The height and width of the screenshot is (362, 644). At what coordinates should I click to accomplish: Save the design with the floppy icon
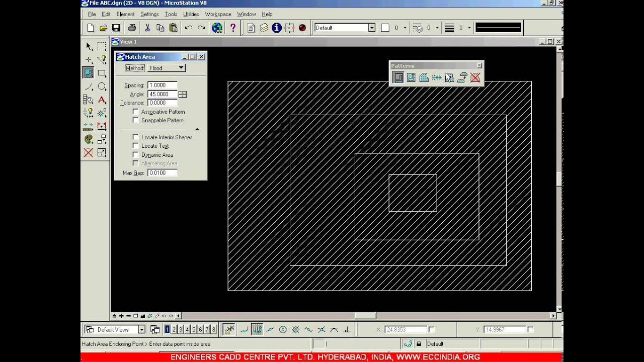[116, 28]
